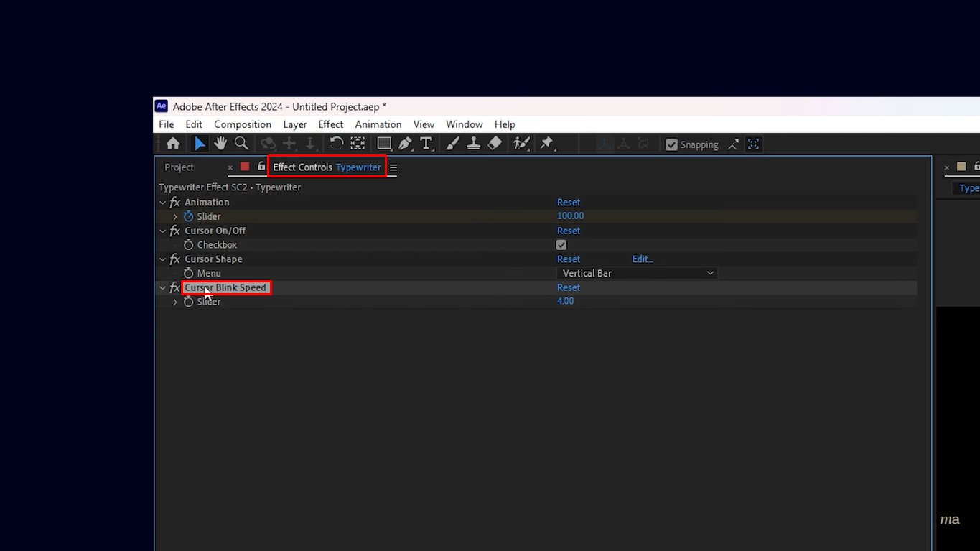The height and width of the screenshot is (551, 980).
Task: Switch to the Project tab
Action: coord(178,167)
